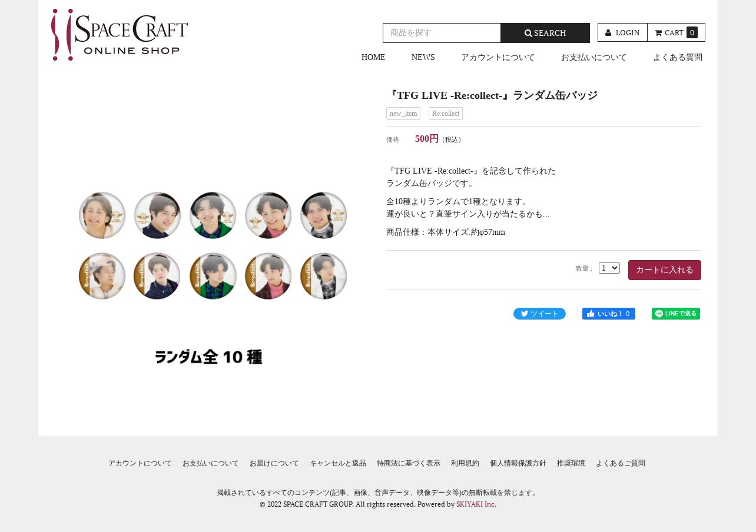This screenshot has height=532, width=756.
Task: Open the shopping CART
Action: [676, 32]
